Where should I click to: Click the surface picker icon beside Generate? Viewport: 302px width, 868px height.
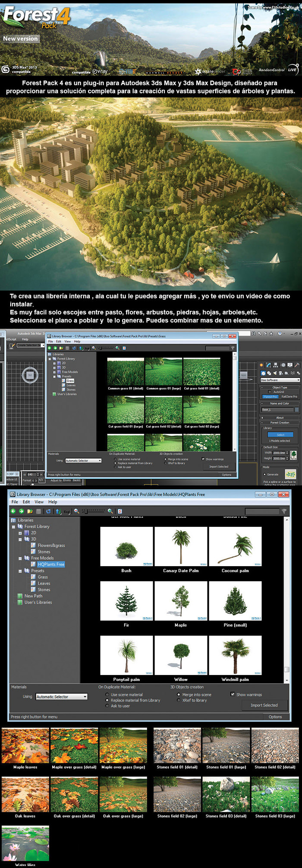click(x=290, y=474)
